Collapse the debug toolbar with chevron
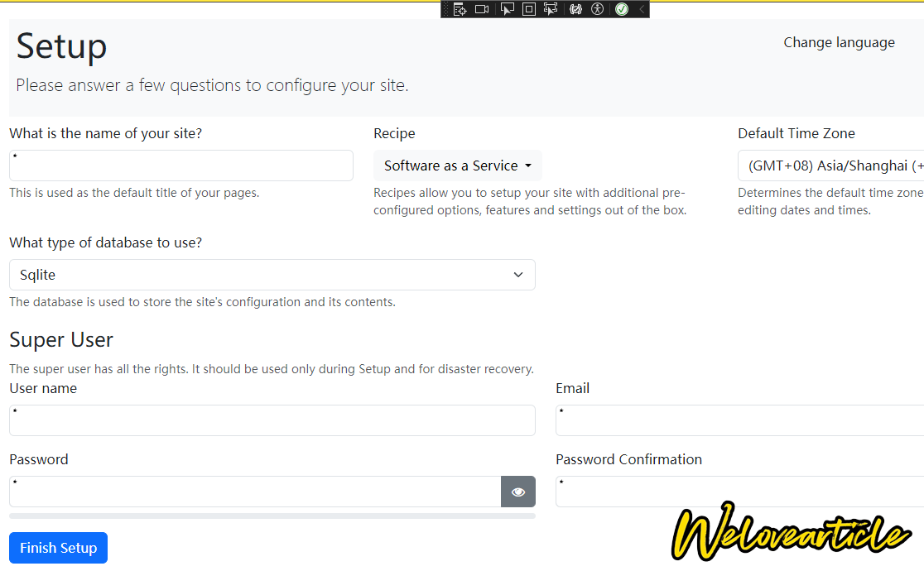 tap(642, 9)
